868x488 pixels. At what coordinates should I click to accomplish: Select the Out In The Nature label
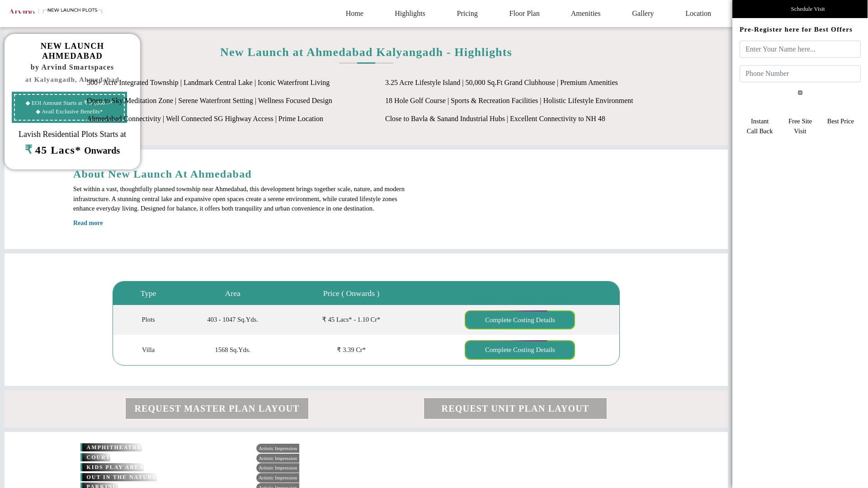[x=118, y=477]
